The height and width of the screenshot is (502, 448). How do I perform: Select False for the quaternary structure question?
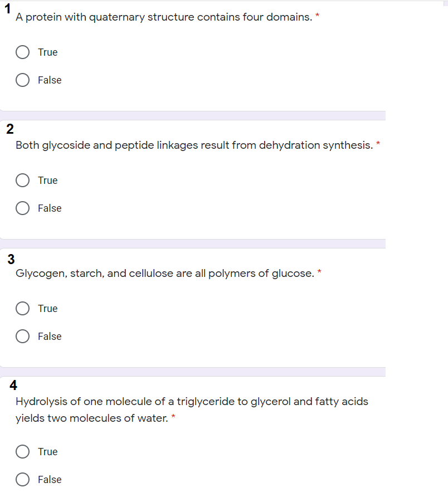click(22, 80)
